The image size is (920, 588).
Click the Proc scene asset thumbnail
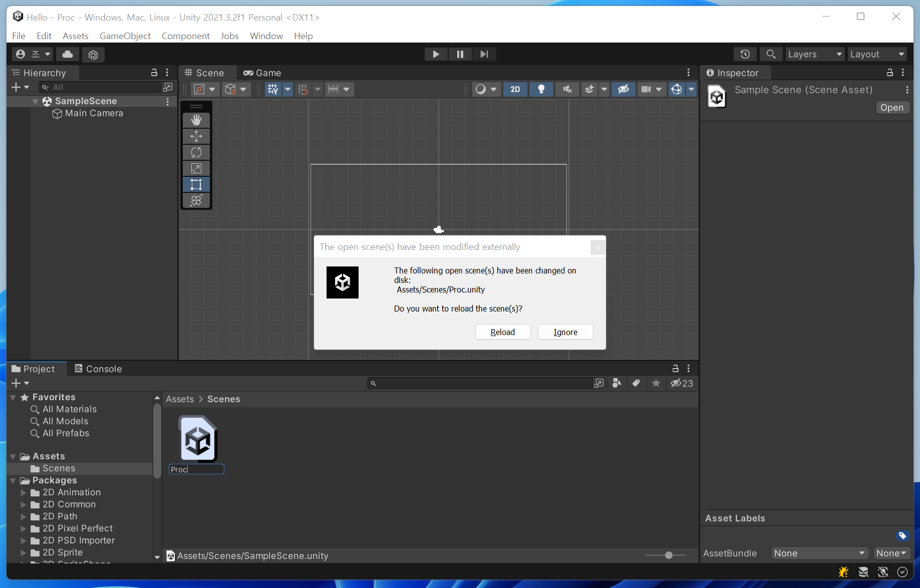pyautogui.click(x=198, y=439)
